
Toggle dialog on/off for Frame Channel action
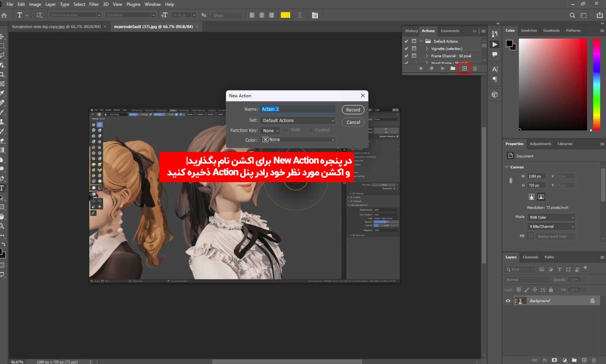point(414,56)
